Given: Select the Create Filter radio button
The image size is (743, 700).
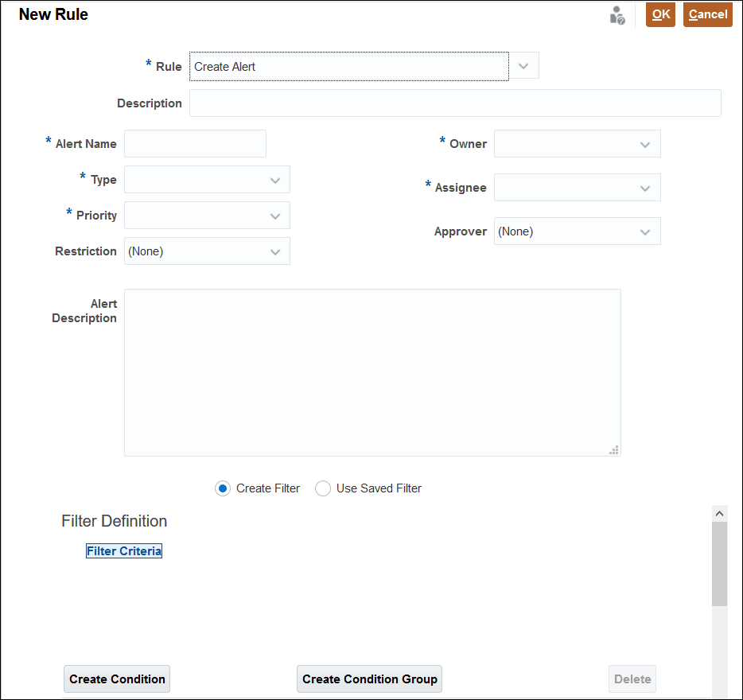Looking at the screenshot, I should tap(223, 488).
